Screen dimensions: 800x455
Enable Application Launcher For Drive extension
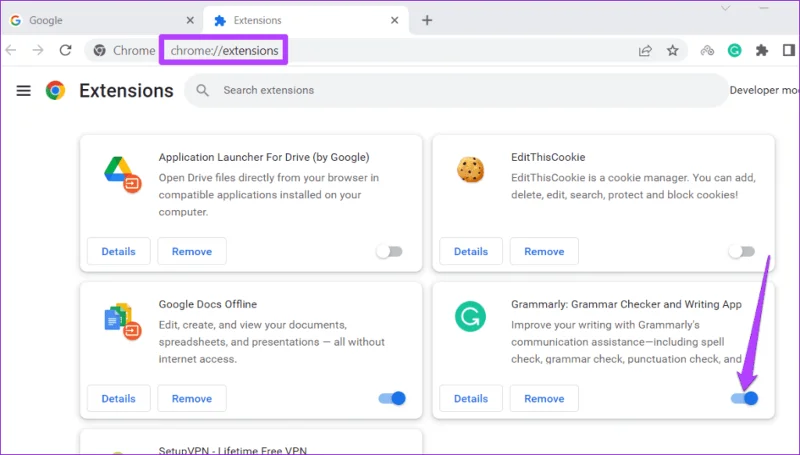click(x=390, y=251)
